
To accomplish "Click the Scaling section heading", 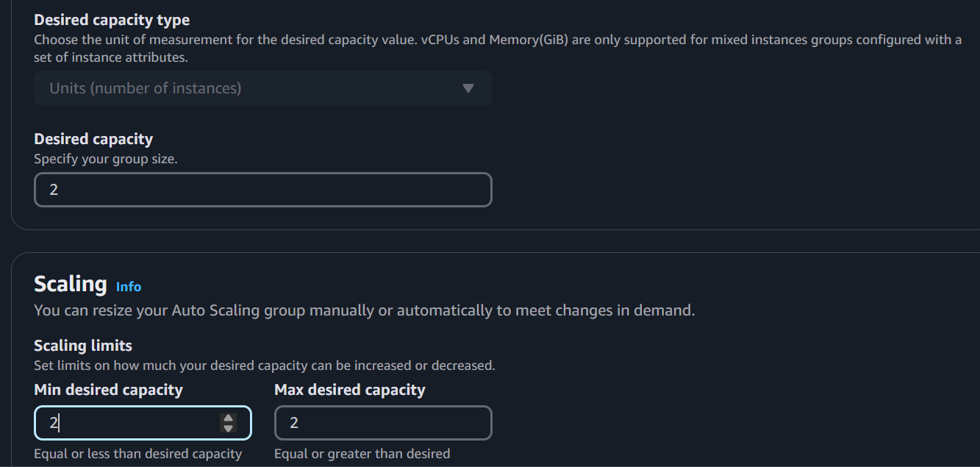I will click(x=71, y=284).
